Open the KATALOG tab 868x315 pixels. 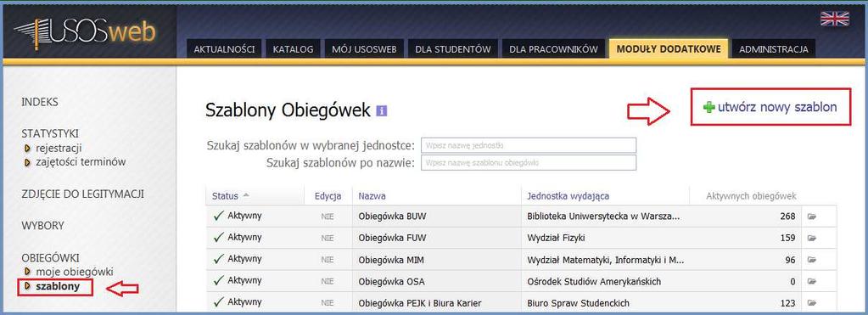click(293, 48)
